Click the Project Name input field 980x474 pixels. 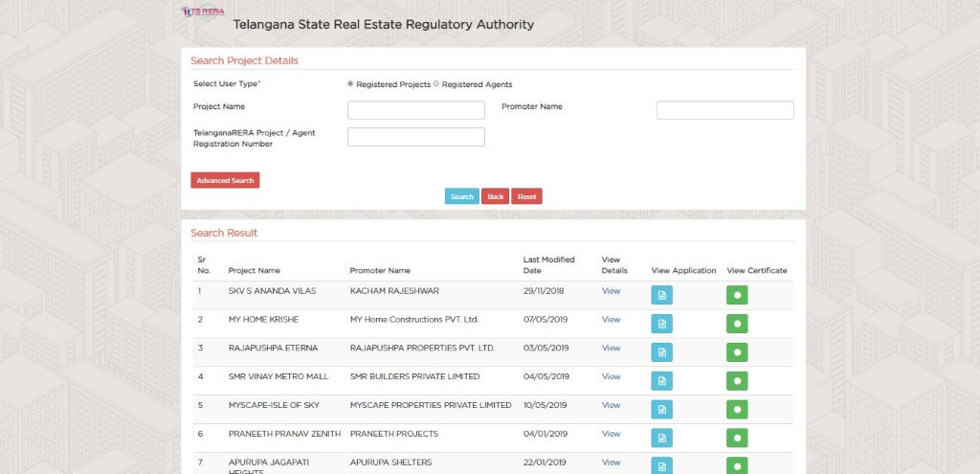(x=415, y=110)
